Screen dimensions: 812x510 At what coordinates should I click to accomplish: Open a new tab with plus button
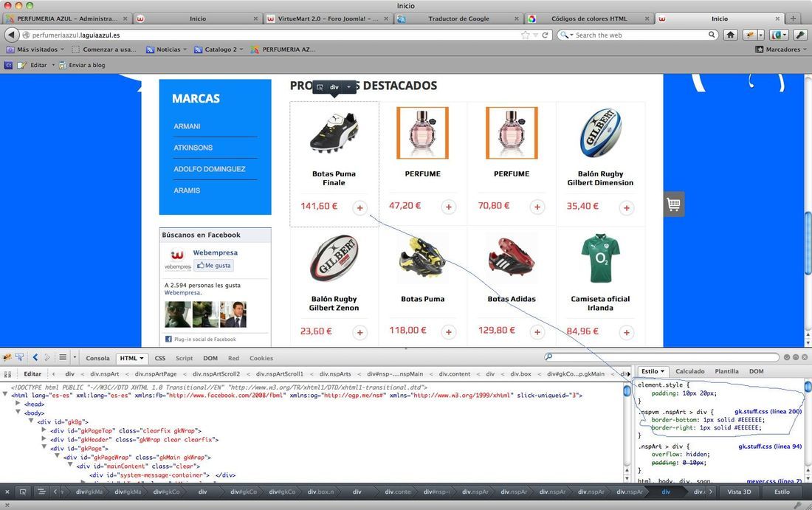(x=793, y=18)
